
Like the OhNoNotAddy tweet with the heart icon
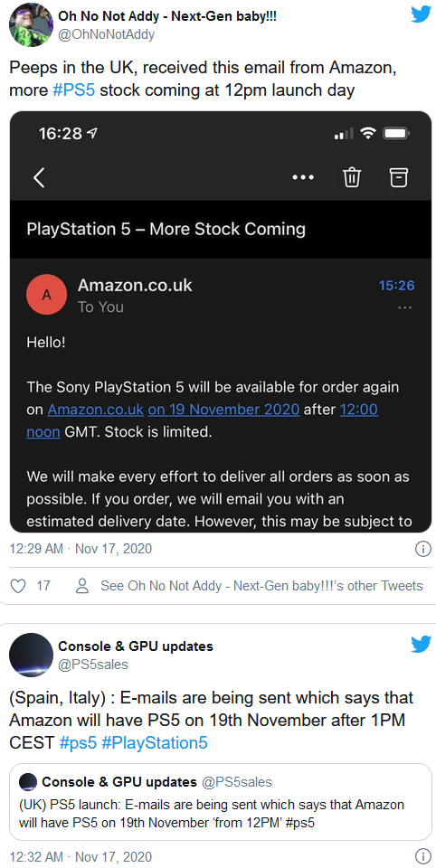(19, 586)
